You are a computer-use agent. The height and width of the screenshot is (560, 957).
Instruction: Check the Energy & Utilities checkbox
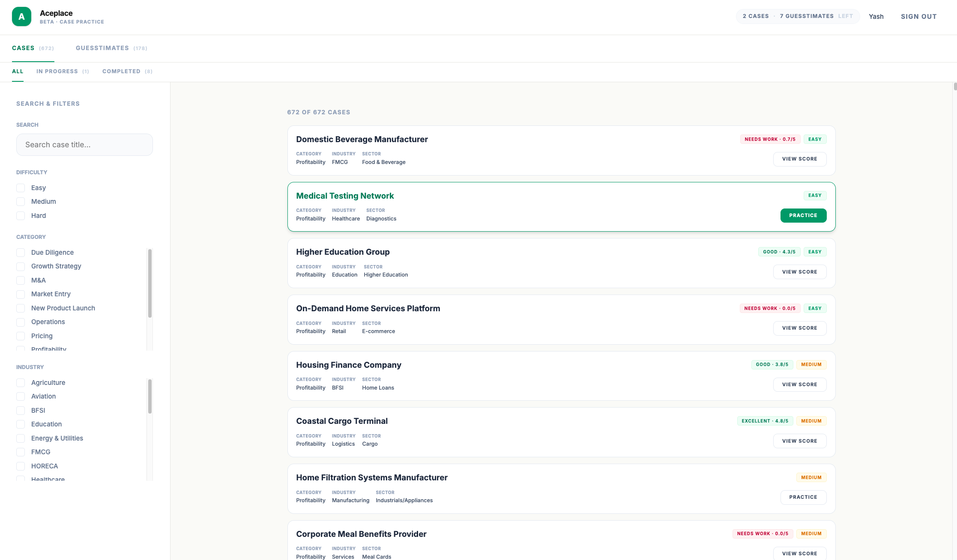[21, 438]
